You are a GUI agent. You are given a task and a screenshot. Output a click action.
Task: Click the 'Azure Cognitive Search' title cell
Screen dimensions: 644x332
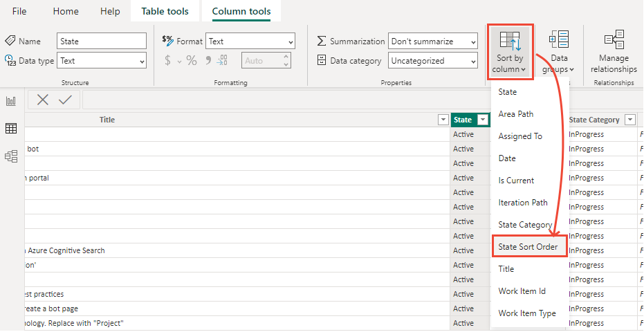(237, 250)
